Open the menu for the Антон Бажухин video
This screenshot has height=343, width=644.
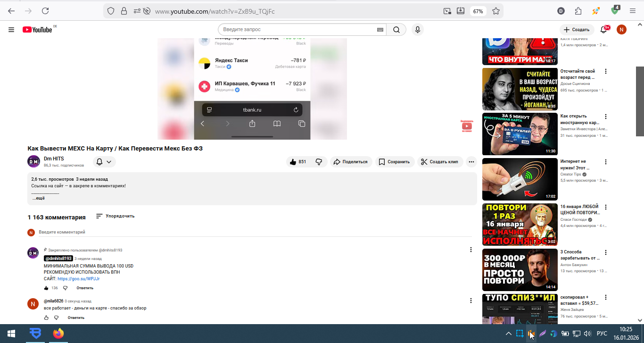tap(606, 252)
